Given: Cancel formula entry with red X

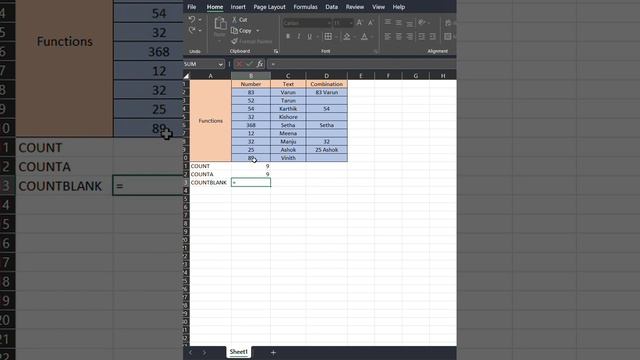Looking at the screenshot, I should 240,64.
